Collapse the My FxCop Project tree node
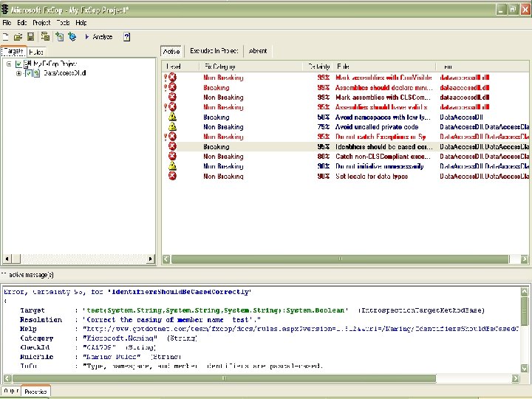 (8, 64)
